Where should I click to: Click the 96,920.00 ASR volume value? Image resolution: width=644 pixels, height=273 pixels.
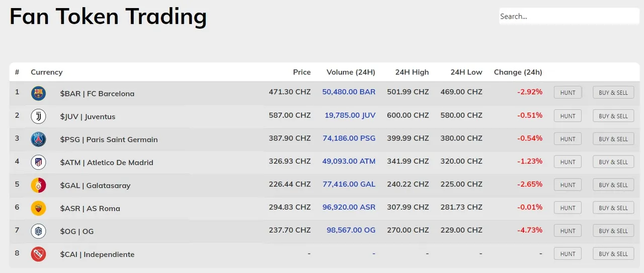pos(349,207)
